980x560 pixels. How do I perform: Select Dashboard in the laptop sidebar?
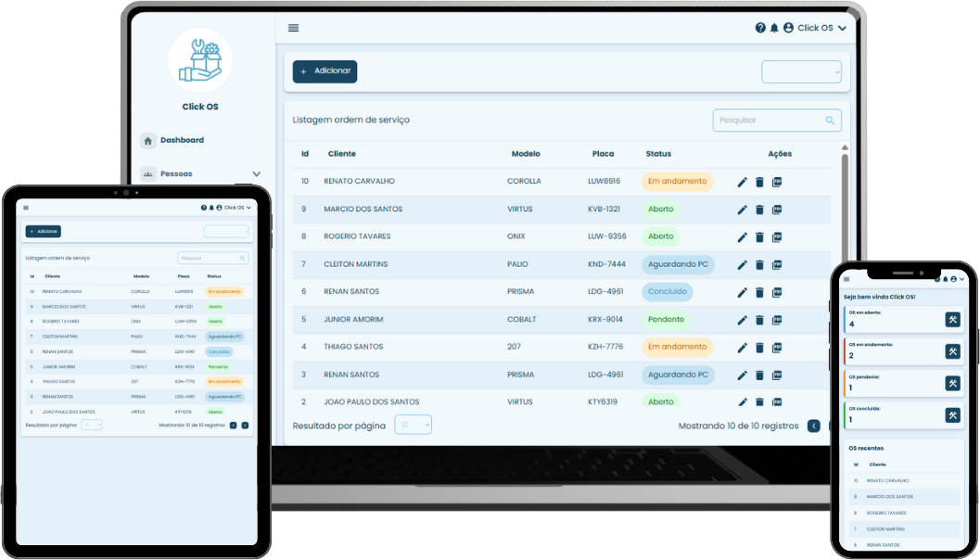click(x=181, y=140)
